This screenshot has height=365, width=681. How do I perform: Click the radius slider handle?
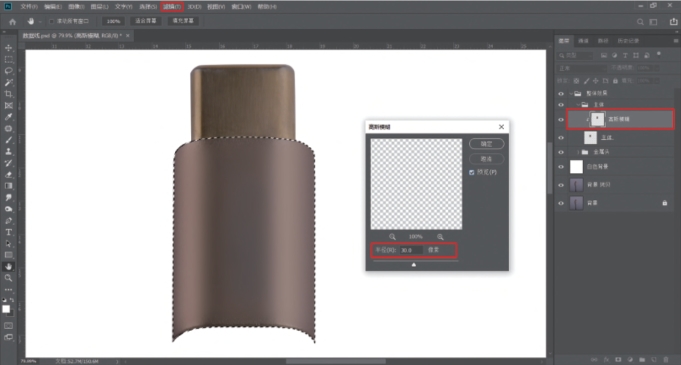(413, 264)
